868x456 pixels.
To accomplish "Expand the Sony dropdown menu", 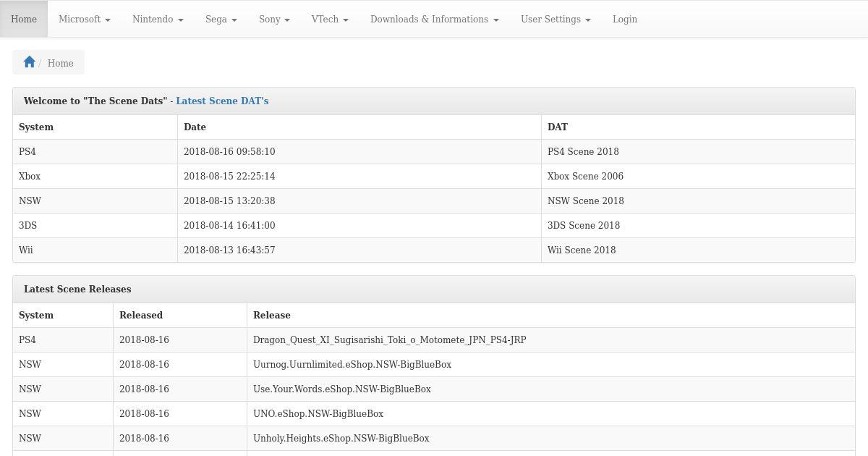I will [x=274, y=19].
